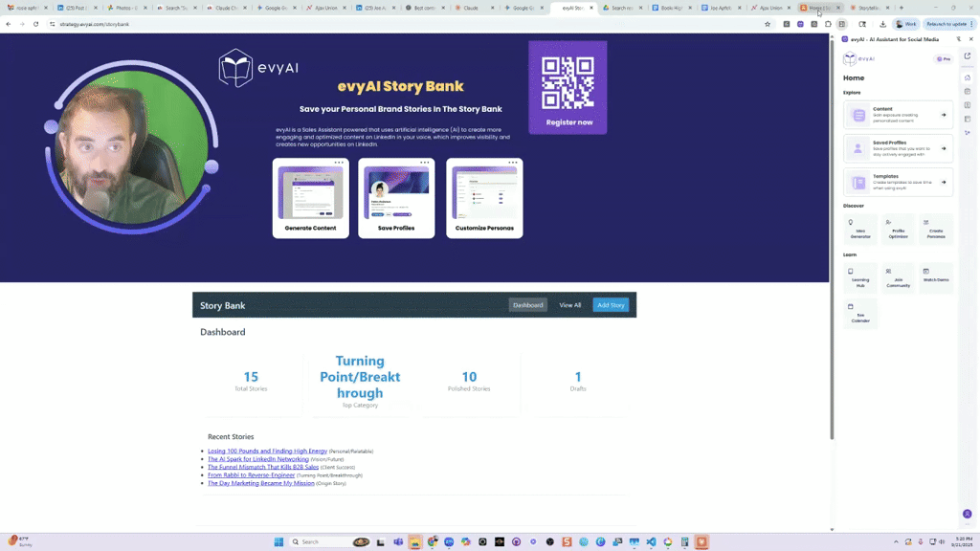This screenshot has height=551, width=980.
Task: Switch to the Dashboard tab in Story Bank
Action: coord(528,305)
